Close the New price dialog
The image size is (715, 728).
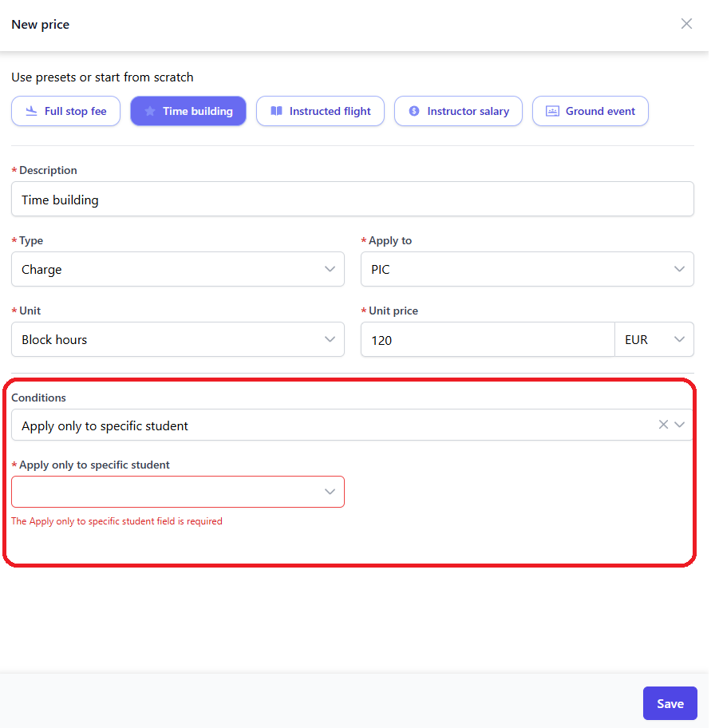point(686,24)
